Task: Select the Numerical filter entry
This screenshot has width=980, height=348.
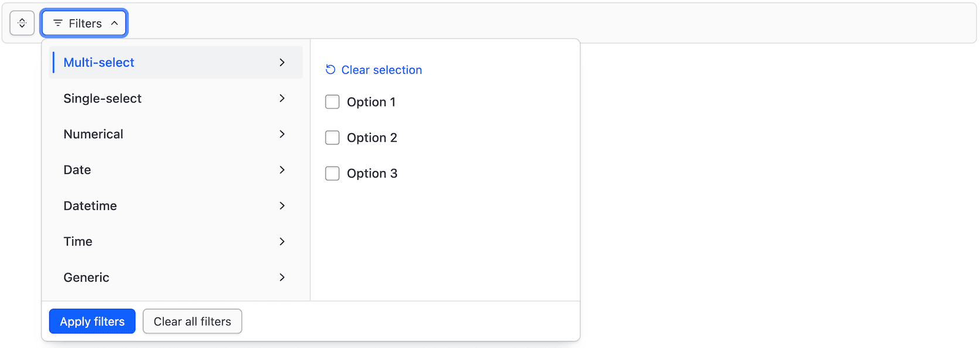Action: [147, 134]
